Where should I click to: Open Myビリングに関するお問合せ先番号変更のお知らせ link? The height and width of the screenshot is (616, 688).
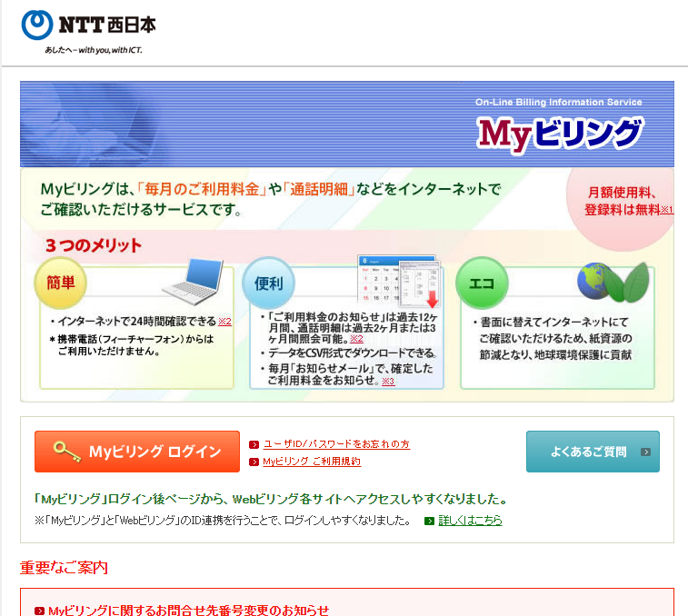coord(189,611)
